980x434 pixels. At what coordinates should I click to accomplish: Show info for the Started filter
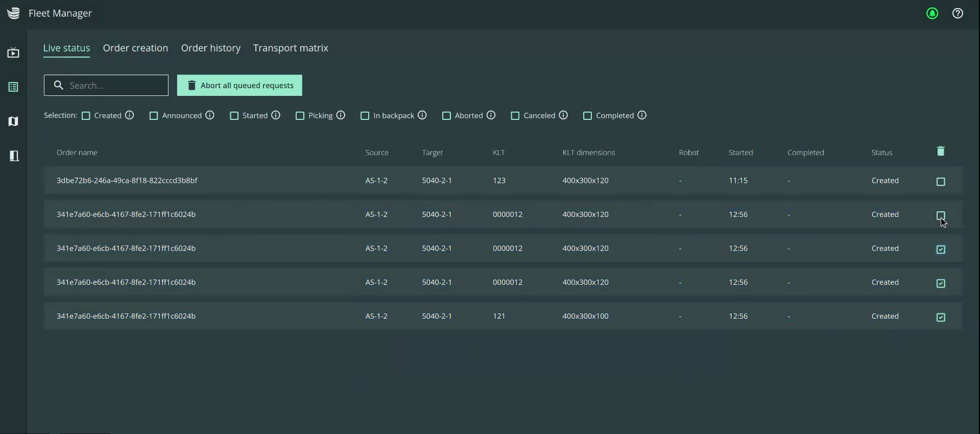(x=276, y=115)
